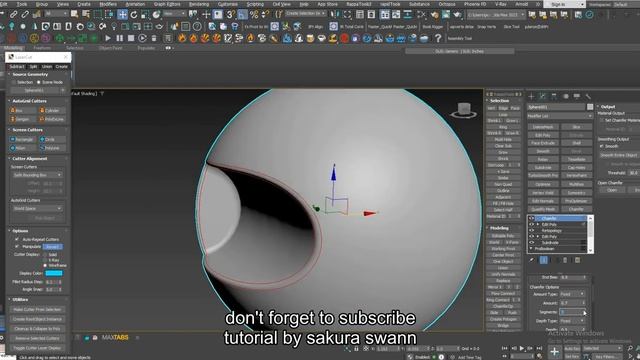This screenshot has width=640, height=360.
Task: Toggle the 3D Snaps icon
Action: (231, 15)
